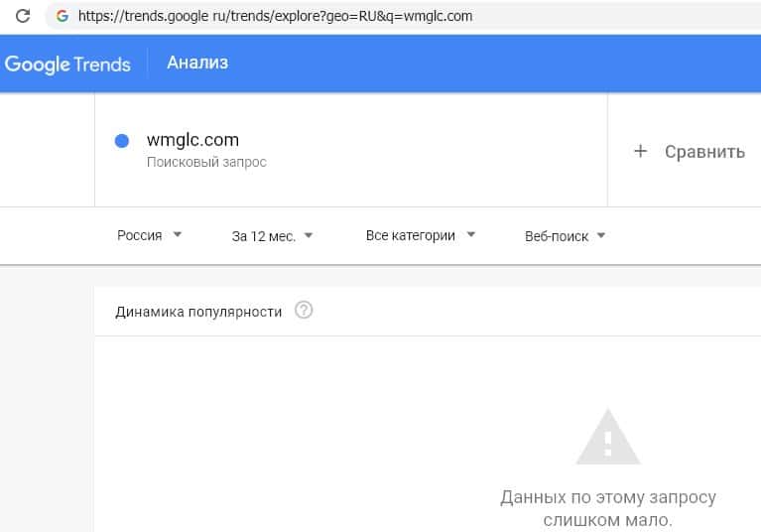Click the blue dot beside wmglc.com
This screenshot has height=532, width=761.
point(122,142)
